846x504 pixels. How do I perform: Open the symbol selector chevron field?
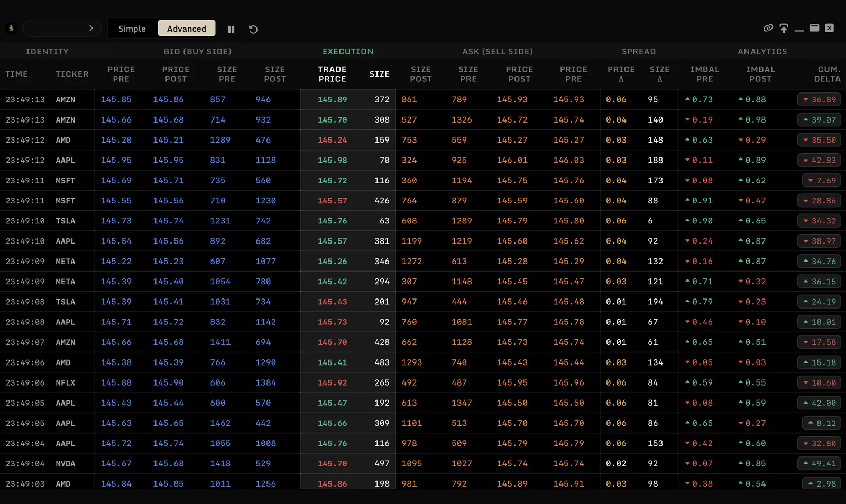point(61,28)
